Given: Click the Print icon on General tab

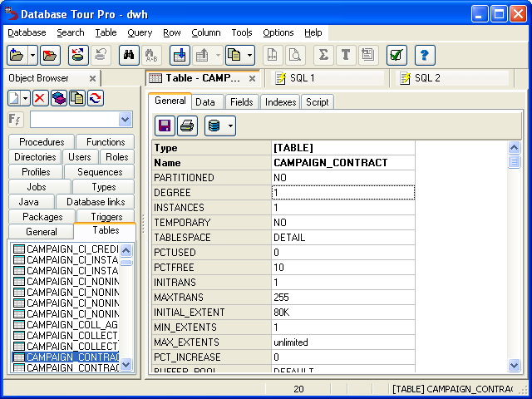Looking at the screenshot, I should point(187,126).
